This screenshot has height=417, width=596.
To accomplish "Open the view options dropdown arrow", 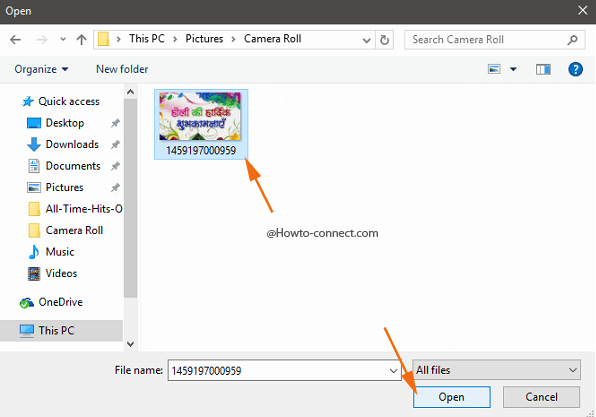I will coord(513,69).
